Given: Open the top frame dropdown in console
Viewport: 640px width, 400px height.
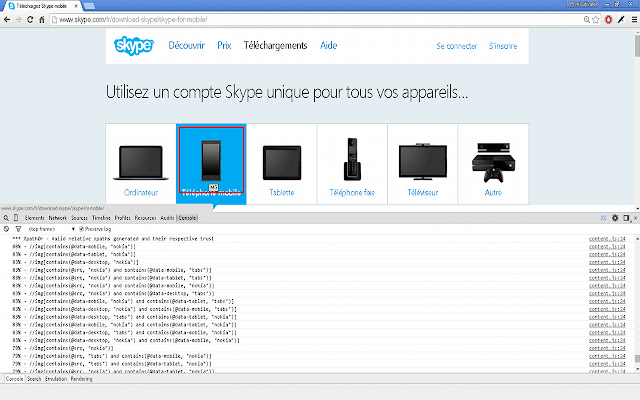Looking at the screenshot, I should 51,229.
